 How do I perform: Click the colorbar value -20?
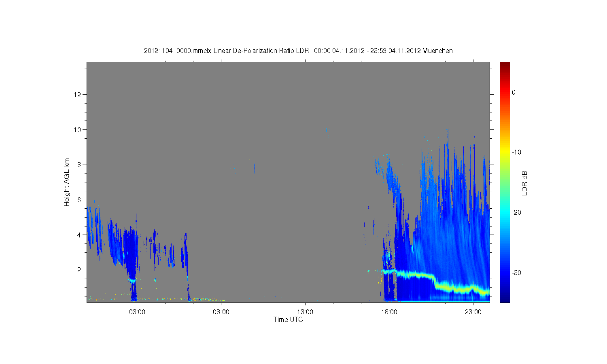coord(516,213)
